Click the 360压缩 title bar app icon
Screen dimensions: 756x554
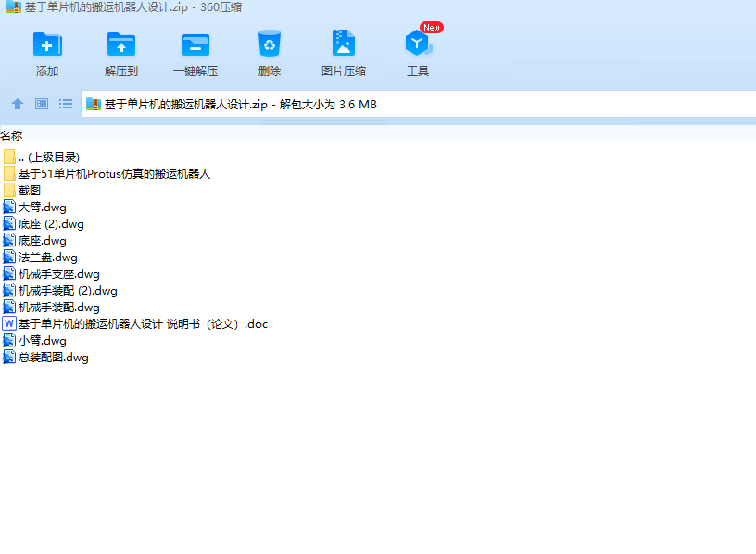[14, 6]
